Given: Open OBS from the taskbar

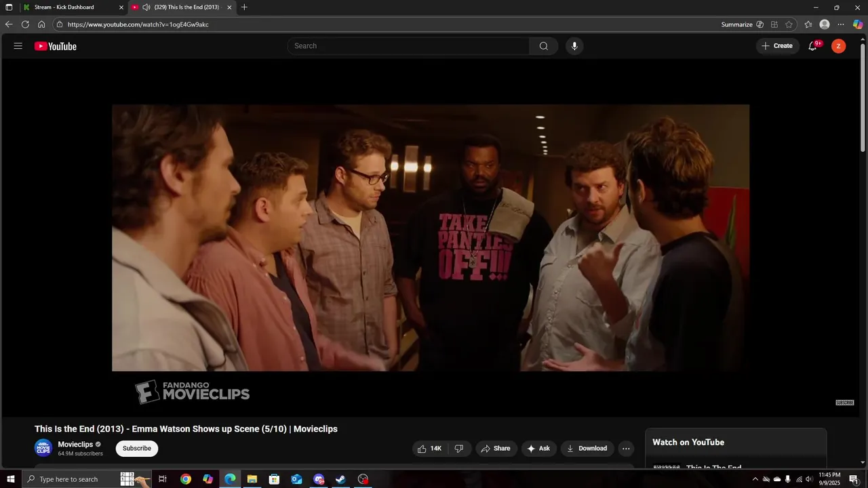Looking at the screenshot, I should (363, 479).
